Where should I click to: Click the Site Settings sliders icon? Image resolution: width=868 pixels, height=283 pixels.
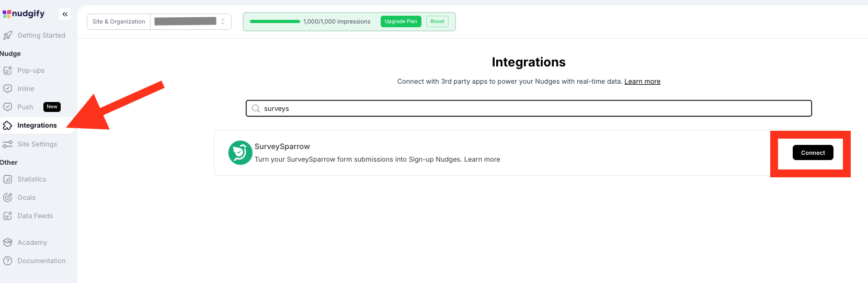coord(7,144)
